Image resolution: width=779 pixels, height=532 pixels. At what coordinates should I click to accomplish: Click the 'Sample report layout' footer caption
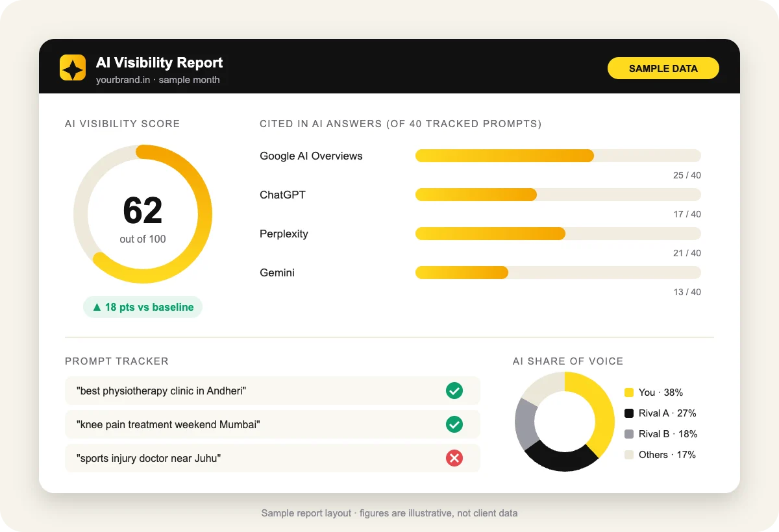[x=389, y=513]
